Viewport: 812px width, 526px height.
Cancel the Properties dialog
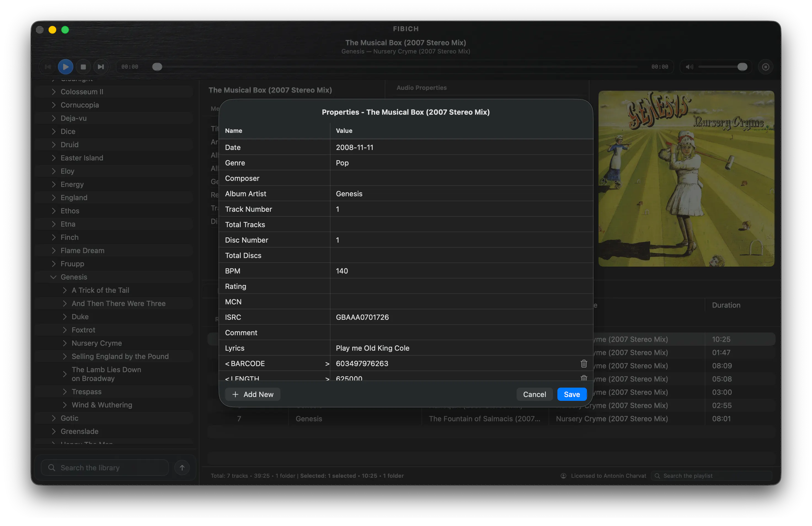[534, 394]
